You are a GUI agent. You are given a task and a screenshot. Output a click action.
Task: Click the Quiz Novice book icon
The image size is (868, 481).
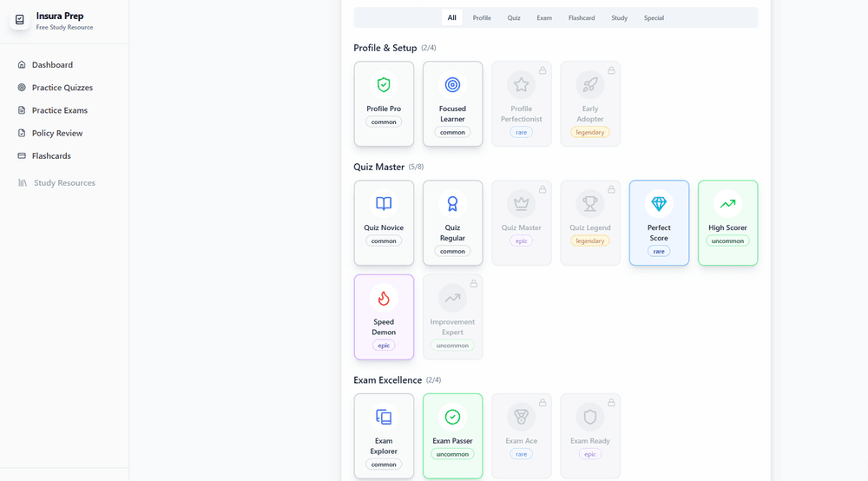[x=384, y=203]
